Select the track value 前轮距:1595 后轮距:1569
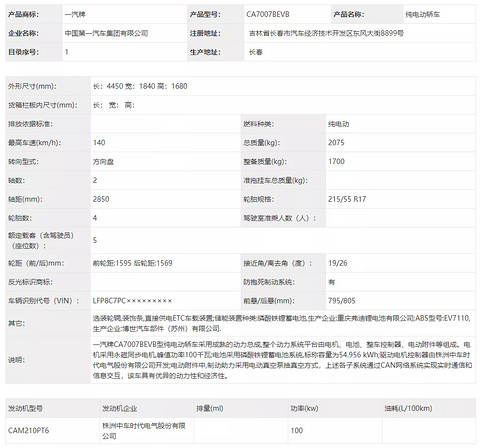Viewport: 480px width, 448px height. pyautogui.click(x=132, y=263)
